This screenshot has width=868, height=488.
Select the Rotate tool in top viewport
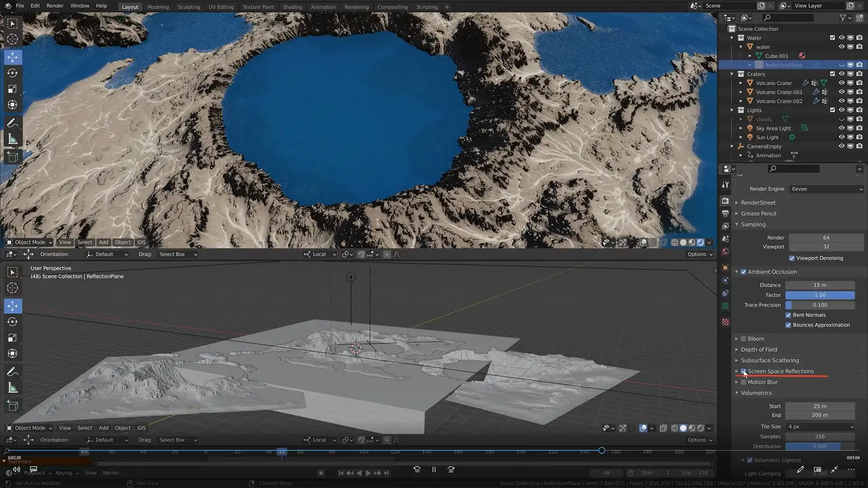point(12,73)
